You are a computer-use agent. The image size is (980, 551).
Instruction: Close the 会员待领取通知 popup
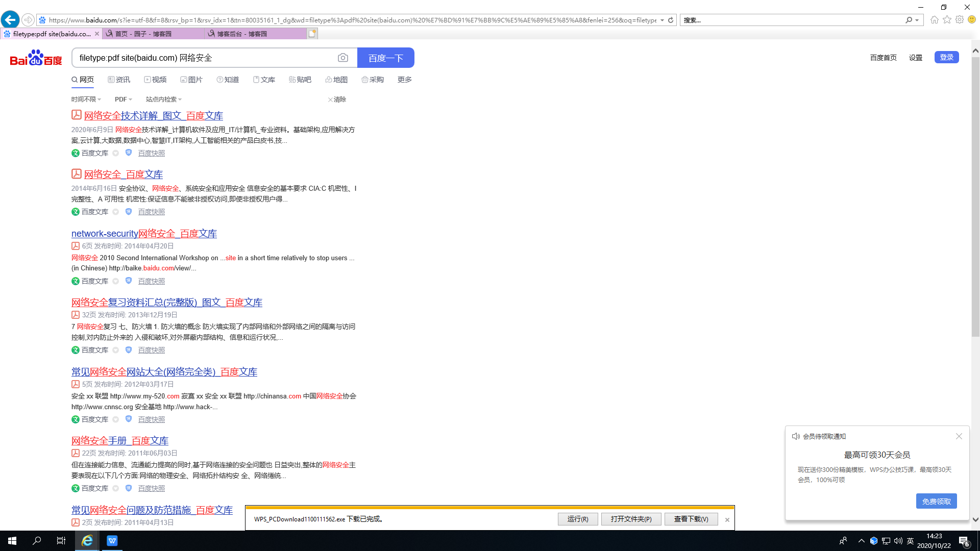coord(959,436)
